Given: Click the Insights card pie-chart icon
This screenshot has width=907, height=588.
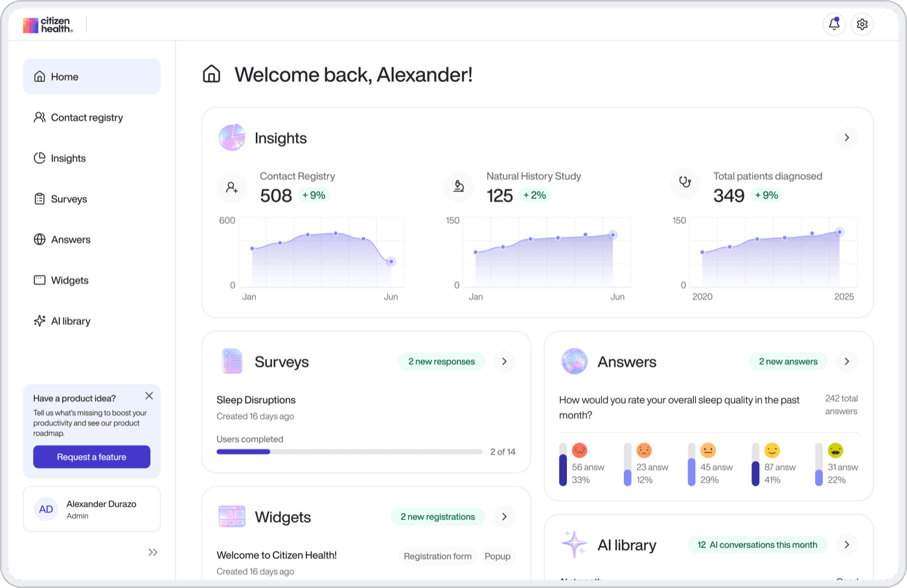Looking at the screenshot, I should pos(232,137).
